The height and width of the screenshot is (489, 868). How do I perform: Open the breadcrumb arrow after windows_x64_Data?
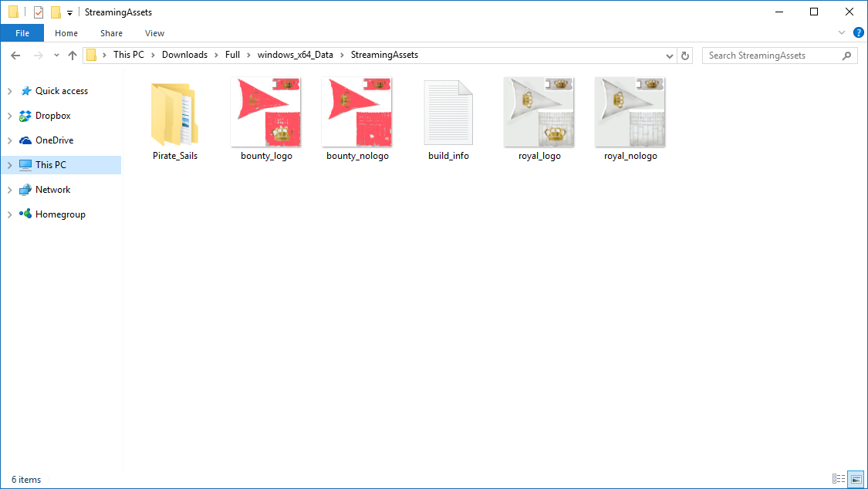pyautogui.click(x=342, y=56)
